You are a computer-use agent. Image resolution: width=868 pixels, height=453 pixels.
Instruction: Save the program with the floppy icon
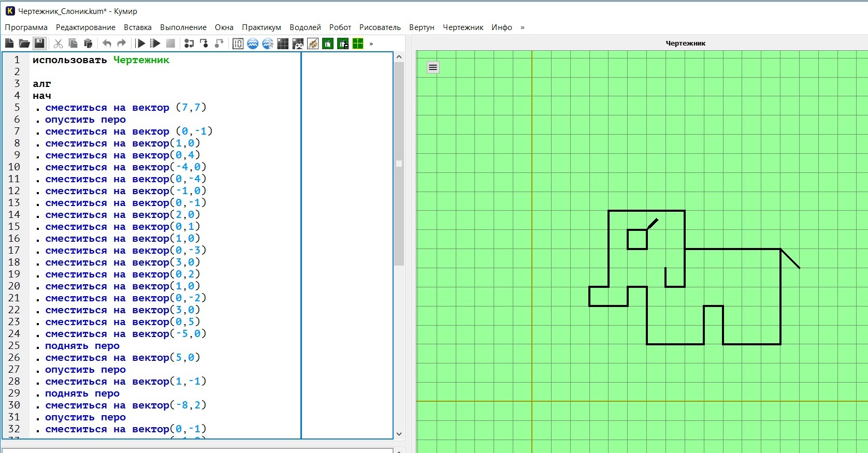(x=39, y=43)
